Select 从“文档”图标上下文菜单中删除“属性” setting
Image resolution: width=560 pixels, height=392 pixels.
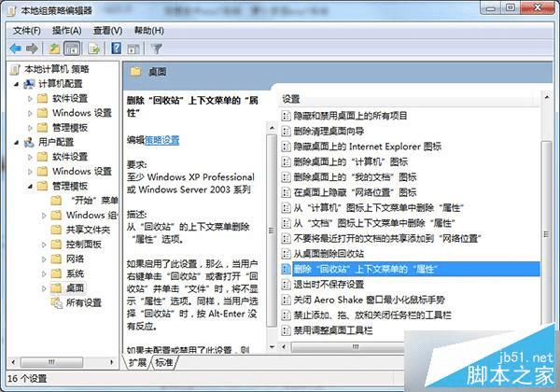(374, 223)
